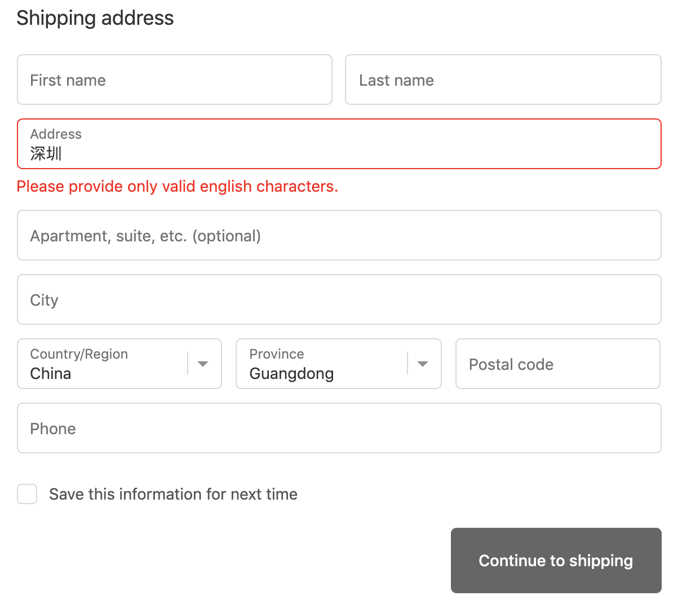This screenshot has width=700, height=609.
Task: Click the Shipping address heading
Action: [95, 18]
